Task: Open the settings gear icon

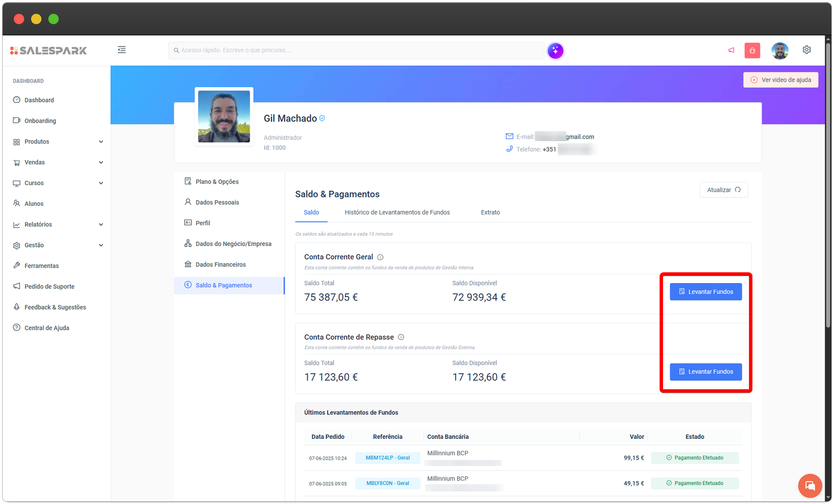Action: [806, 50]
